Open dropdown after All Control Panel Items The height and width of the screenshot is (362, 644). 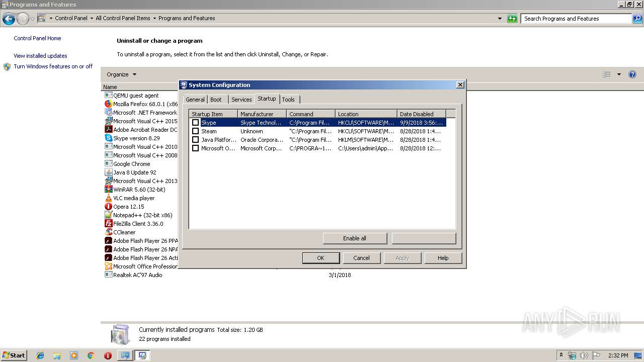[154, 18]
